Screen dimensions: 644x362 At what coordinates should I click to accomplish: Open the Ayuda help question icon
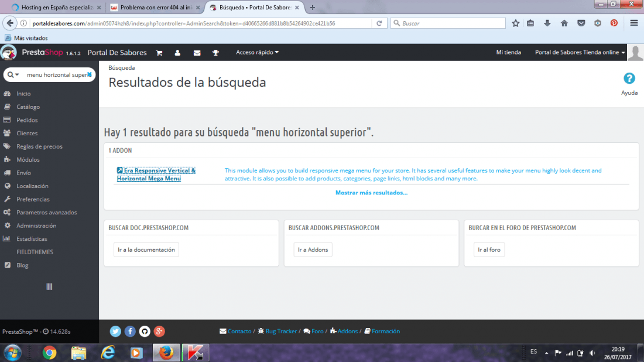[x=629, y=78]
